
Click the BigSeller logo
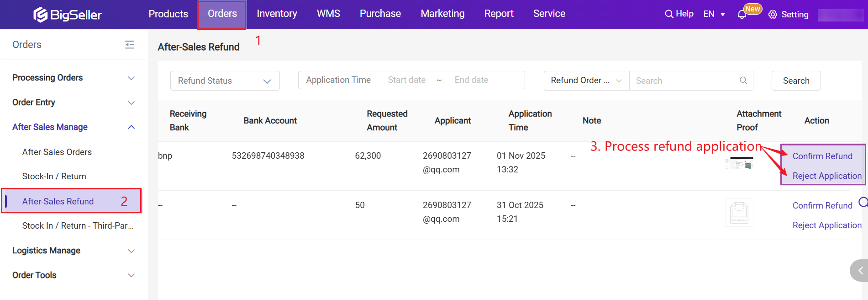(68, 15)
